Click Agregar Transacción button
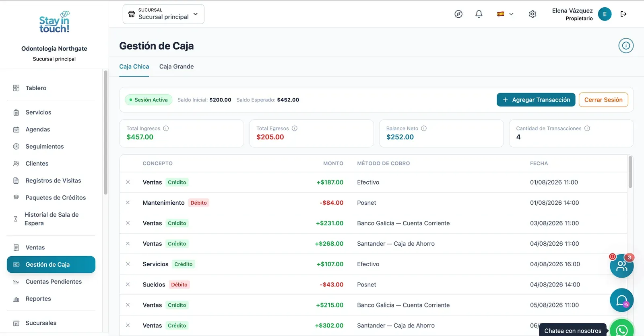 tap(536, 100)
